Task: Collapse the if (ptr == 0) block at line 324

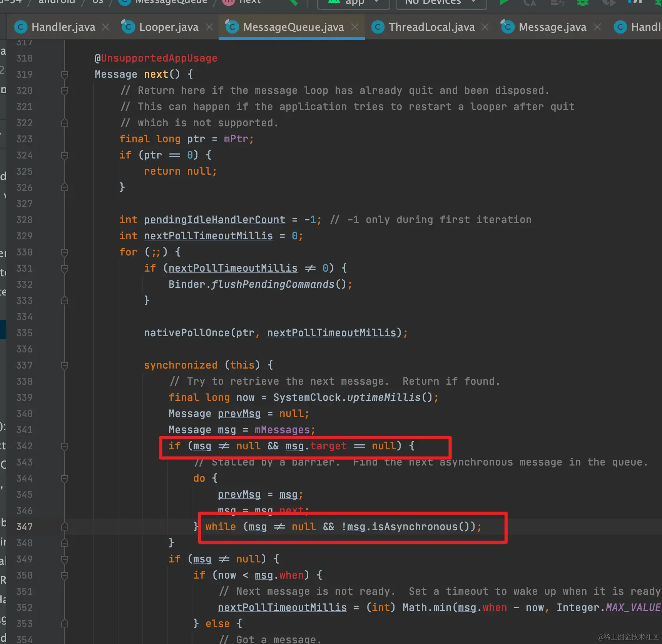Action: 65,155
